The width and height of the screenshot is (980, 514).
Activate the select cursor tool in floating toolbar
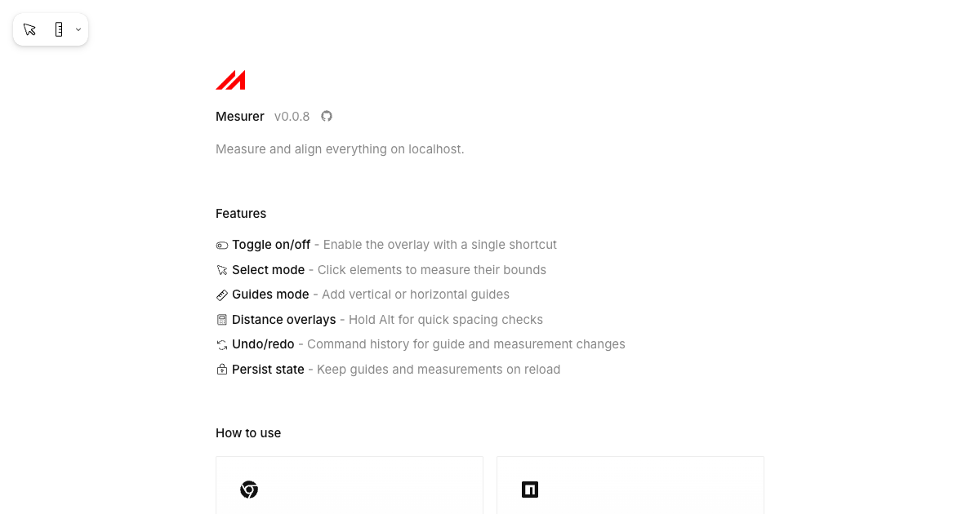pyautogui.click(x=29, y=29)
